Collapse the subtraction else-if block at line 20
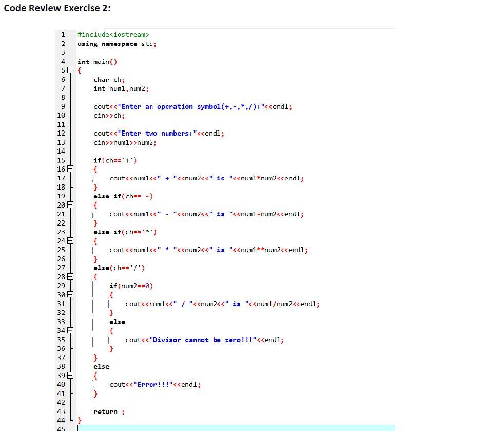The width and height of the screenshot is (504, 431). pyautogui.click(x=70, y=205)
